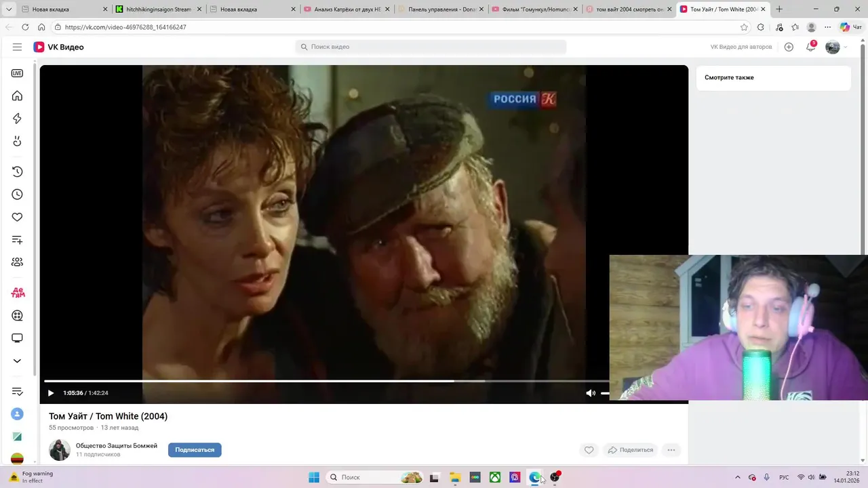Open the checklist sidebar icon
This screenshot has height=488, width=868.
[17, 392]
